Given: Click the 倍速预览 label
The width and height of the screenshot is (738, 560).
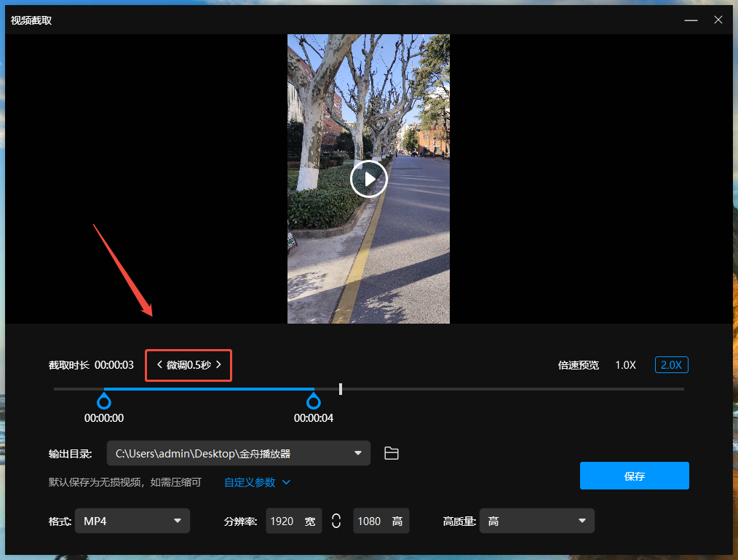Looking at the screenshot, I should 579,365.
